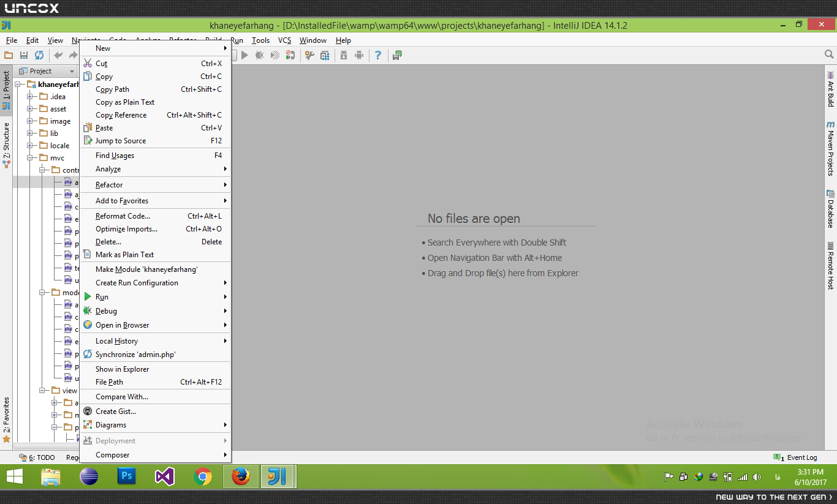
Task: Expand the .idea folder node
Action: pyautogui.click(x=29, y=97)
